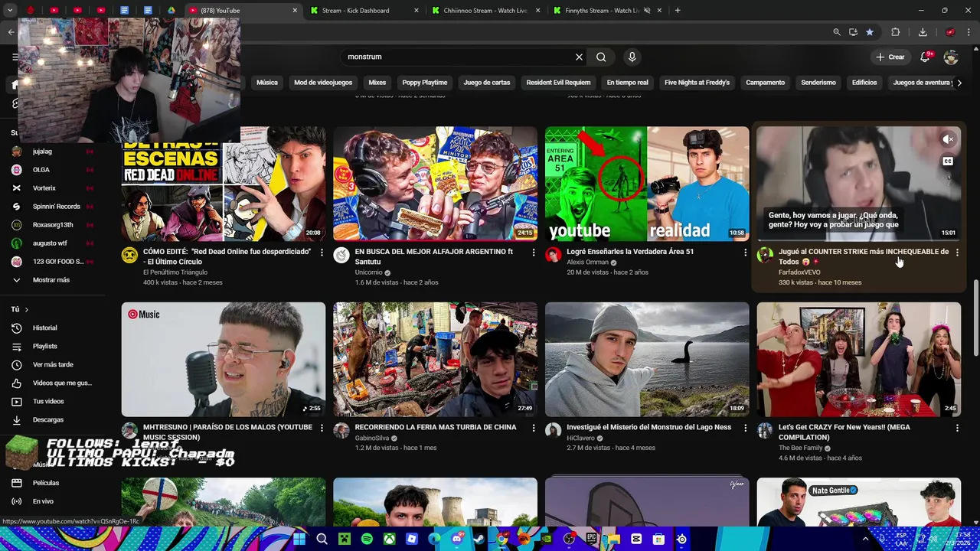Image resolution: width=980 pixels, height=551 pixels.
Task: Open a new browser tab
Action: pos(678,11)
